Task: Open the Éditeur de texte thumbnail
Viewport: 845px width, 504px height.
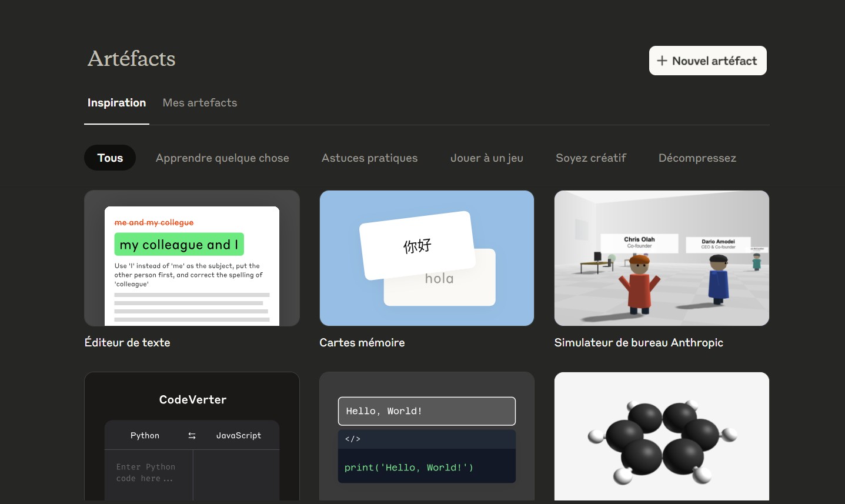Action: point(192,258)
